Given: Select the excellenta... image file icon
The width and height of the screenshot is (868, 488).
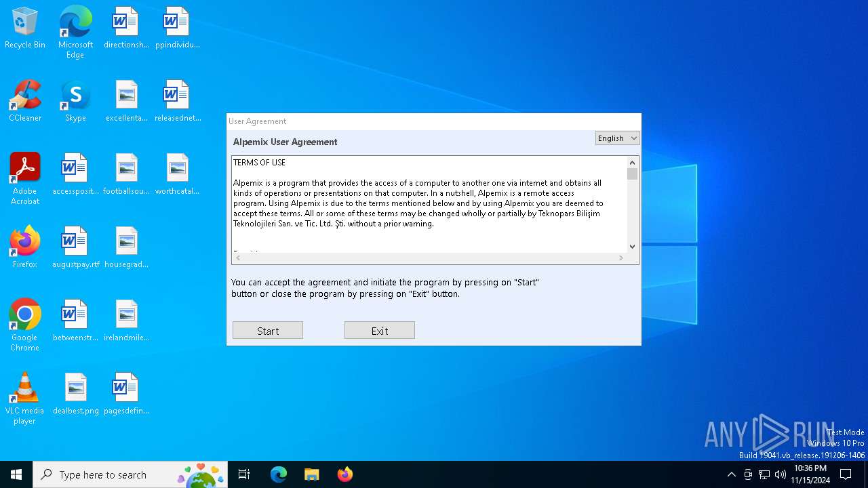Looking at the screenshot, I should coord(126,101).
